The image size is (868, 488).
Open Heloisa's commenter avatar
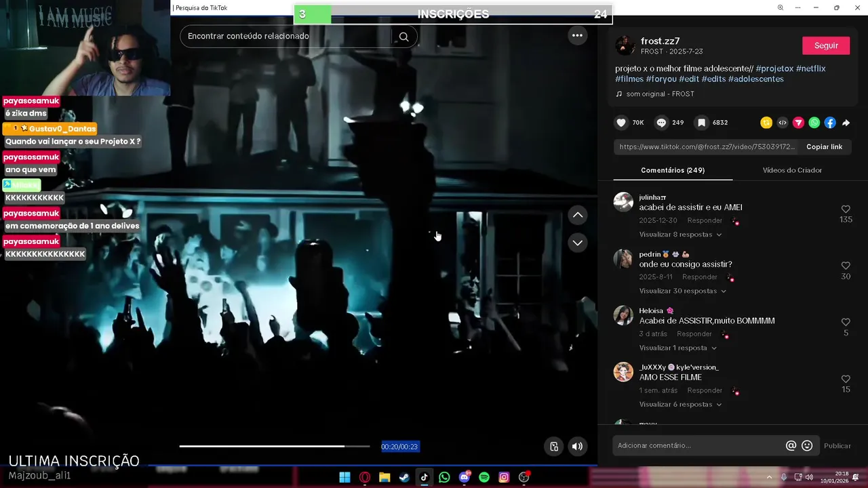(623, 315)
